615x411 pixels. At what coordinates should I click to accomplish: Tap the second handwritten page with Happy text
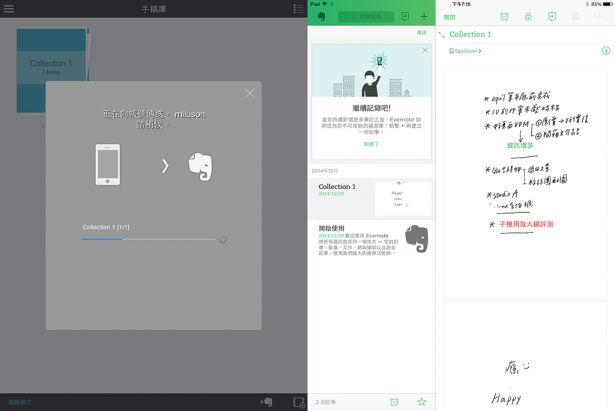click(x=525, y=356)
